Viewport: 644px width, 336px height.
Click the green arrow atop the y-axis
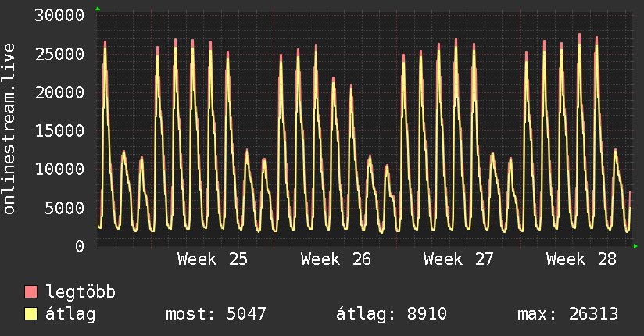tap(98, 9)
